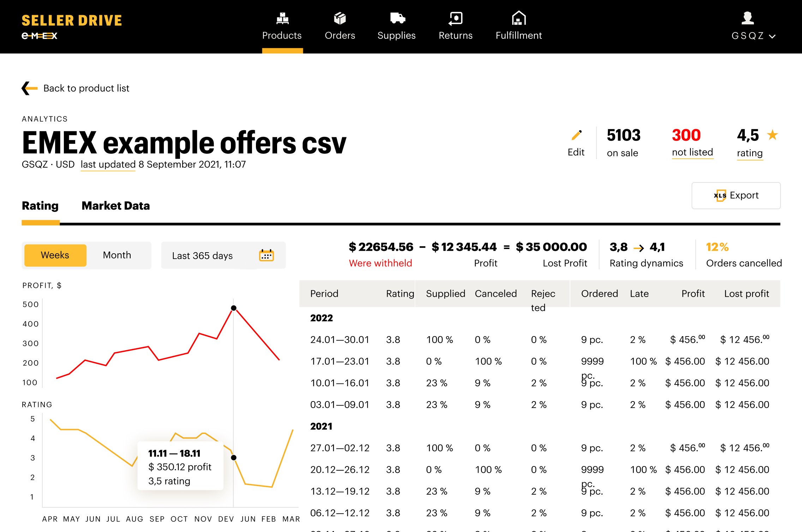Click the user profile avatar icon
The height and width of the screenshot is (532, 802).
pos(748,18)
